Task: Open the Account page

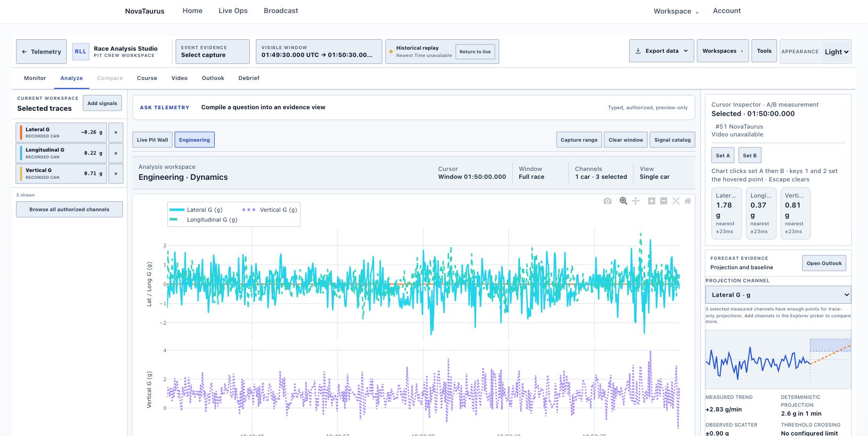Action: coord(727,11)
